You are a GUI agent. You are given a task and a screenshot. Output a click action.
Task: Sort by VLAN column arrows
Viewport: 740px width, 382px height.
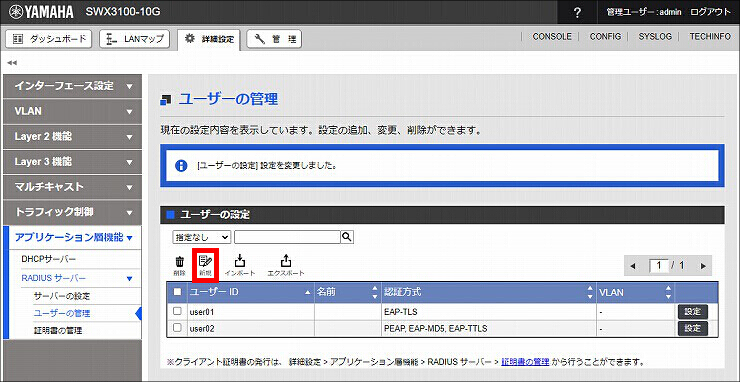[x=668, y=292]
